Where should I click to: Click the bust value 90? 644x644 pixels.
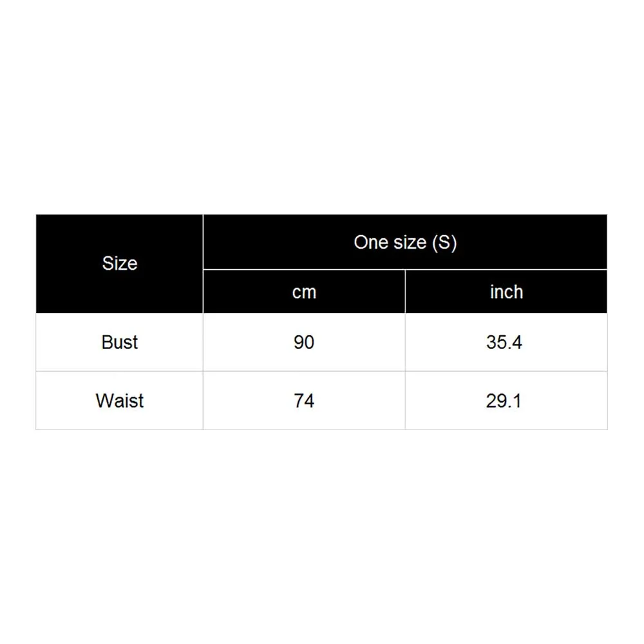tap(304, 342)
